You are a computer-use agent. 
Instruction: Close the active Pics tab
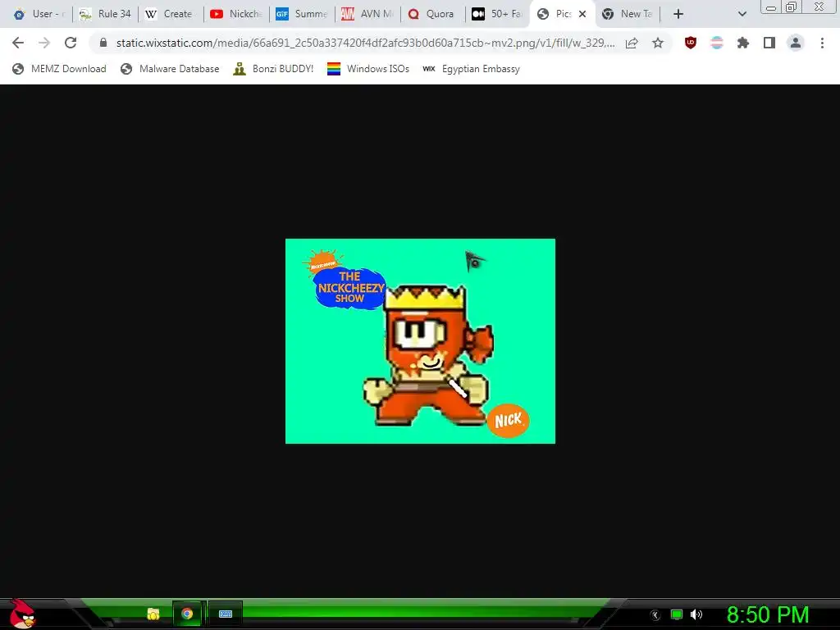[582, 14]
